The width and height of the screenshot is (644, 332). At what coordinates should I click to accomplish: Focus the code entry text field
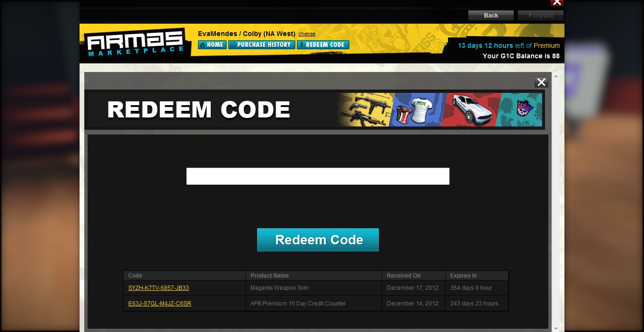coord(318,176)
